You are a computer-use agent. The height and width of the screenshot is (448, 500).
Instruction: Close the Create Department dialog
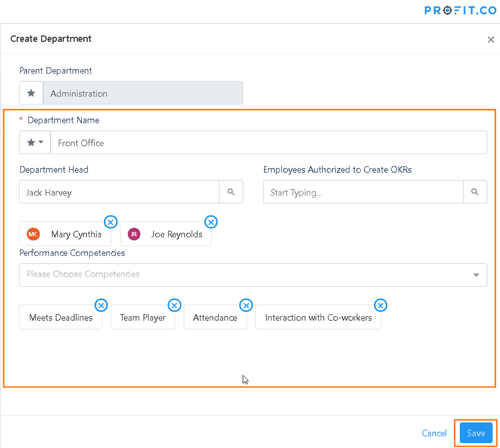click(491, 39)
